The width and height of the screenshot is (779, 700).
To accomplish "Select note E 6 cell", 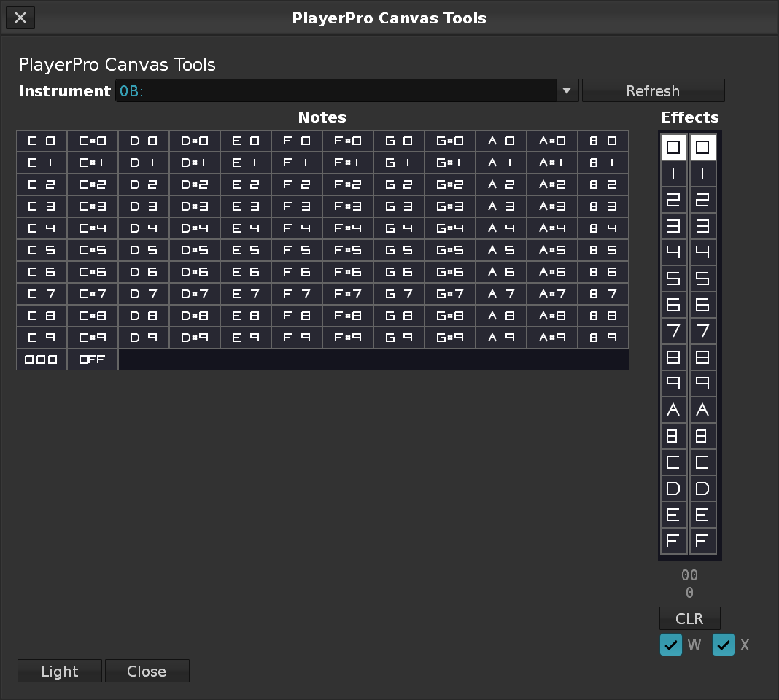I will pyautogui.click(x=246, y=272).
